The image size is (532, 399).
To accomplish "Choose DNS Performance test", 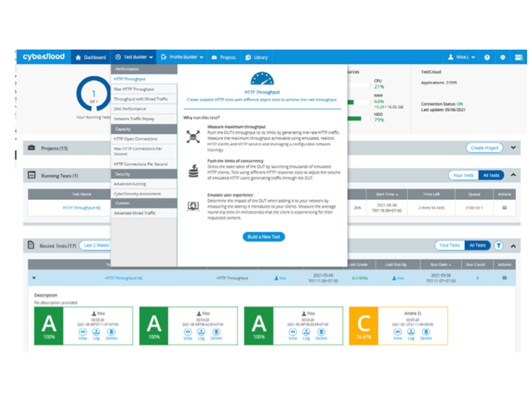I will click(144, 109).
